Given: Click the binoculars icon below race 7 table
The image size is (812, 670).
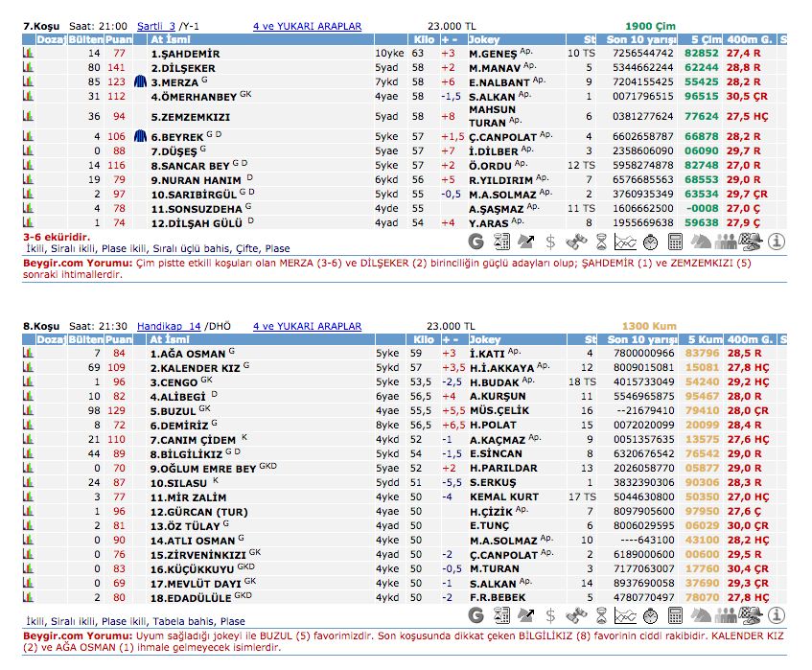Looking at the screenshot, I should 576,242.
